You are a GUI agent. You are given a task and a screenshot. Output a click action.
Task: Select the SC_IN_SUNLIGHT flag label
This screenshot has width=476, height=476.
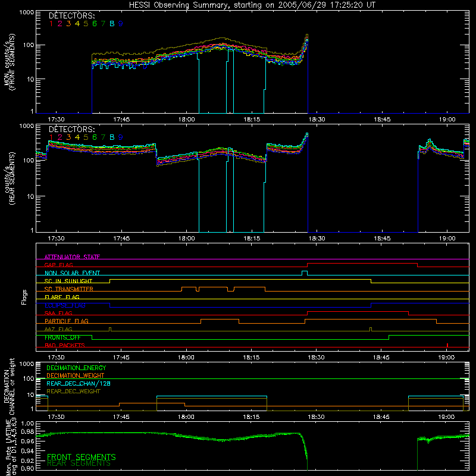point(68,281)
